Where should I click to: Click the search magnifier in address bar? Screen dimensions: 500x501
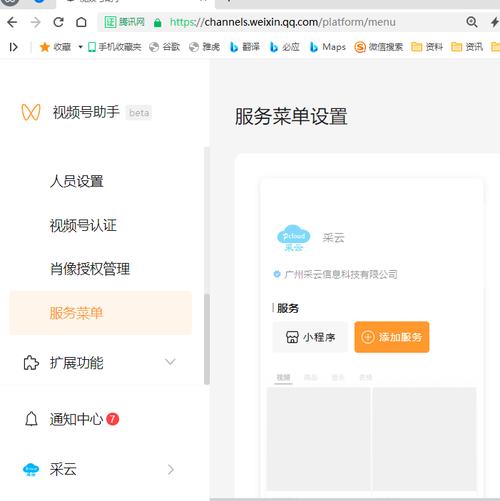472,22
